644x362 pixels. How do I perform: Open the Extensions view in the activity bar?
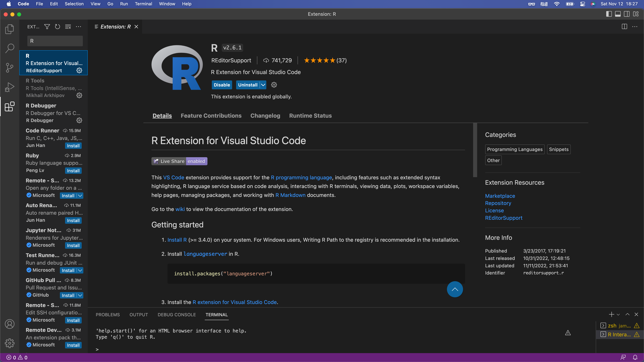click(x=9, y=107)
